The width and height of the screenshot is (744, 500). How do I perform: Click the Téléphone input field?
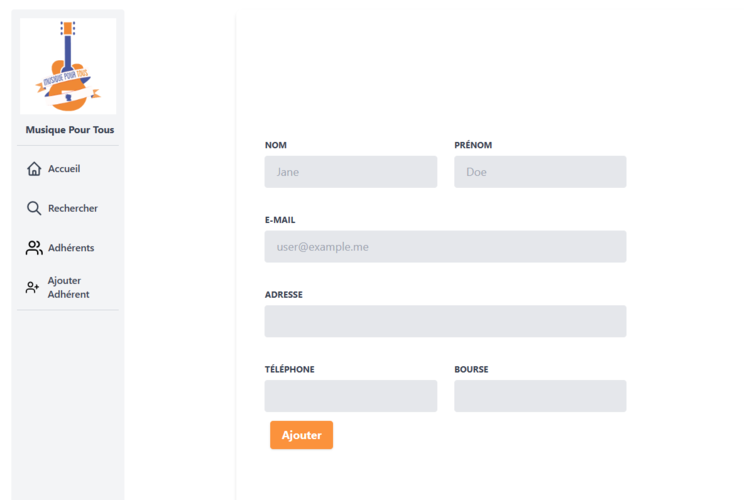click(x=350, y=396)
